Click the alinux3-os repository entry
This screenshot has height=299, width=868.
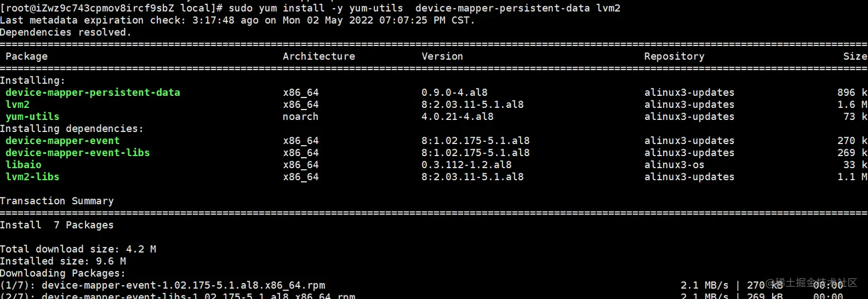click(x=674, y=165)
